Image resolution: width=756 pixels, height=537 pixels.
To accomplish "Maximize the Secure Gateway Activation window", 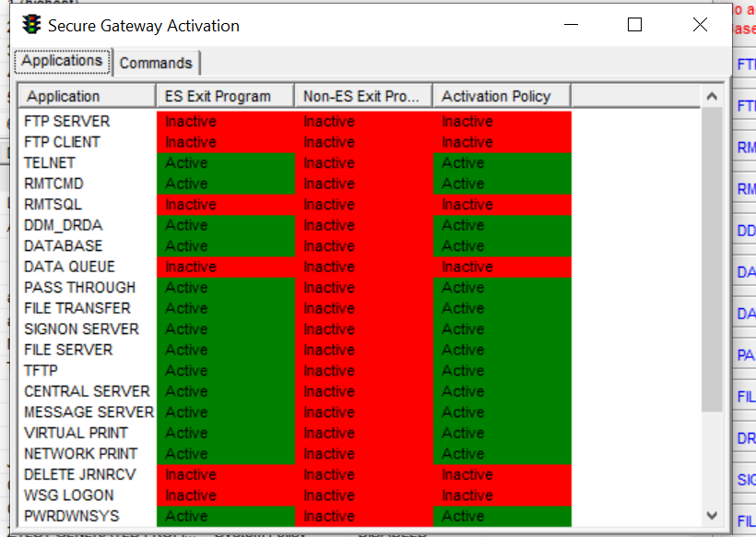I will tap(634, 25).
